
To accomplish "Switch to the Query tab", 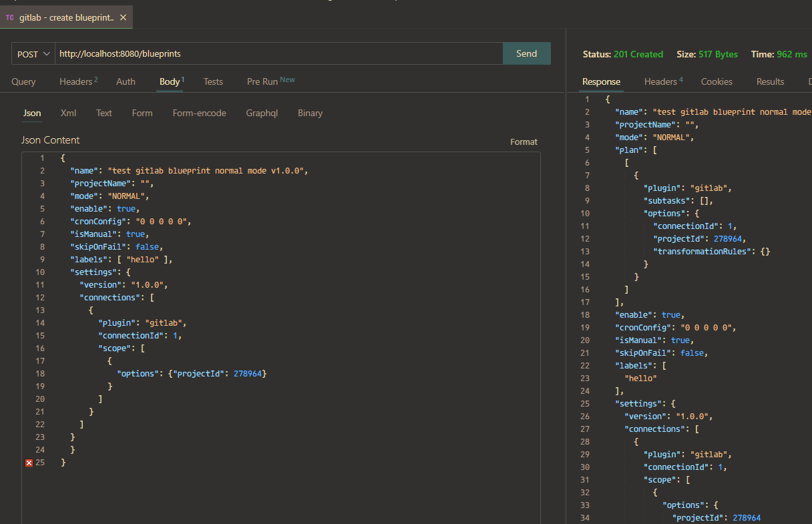I will [x=23, y=81].
